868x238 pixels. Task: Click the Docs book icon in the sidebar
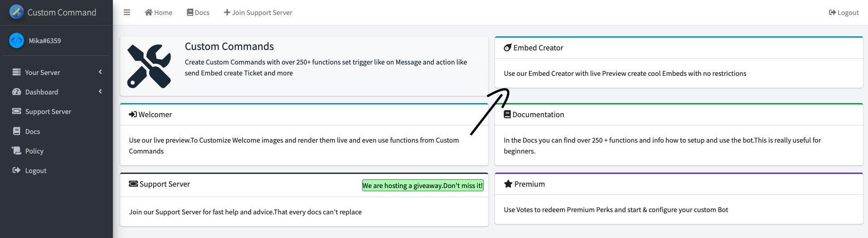pos(17,131)
